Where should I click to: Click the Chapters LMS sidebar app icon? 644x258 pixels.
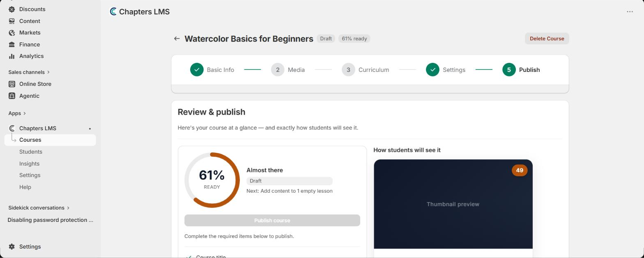click(12, 128)
